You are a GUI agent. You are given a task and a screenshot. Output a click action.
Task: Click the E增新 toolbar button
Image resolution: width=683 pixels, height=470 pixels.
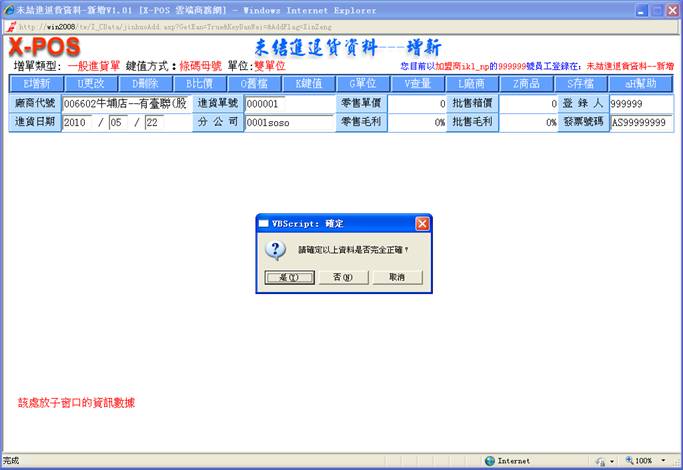pyautogui.click(x=35, y=84)
